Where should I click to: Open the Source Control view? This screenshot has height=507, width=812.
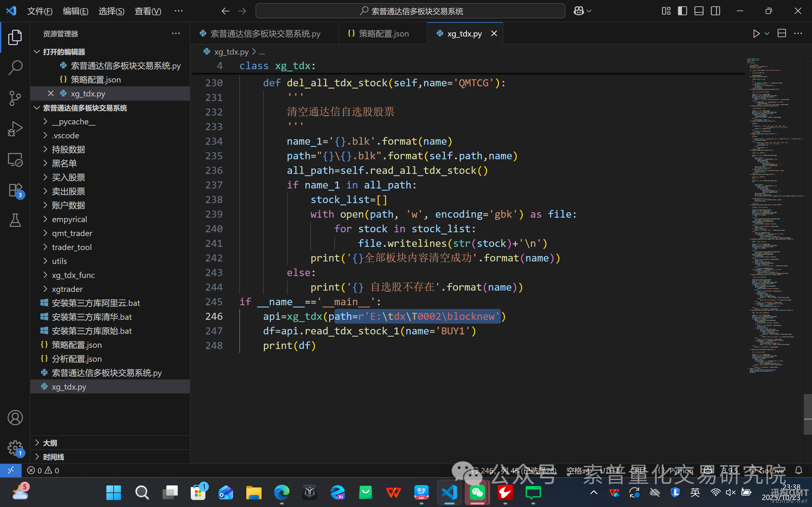point(15,98)
